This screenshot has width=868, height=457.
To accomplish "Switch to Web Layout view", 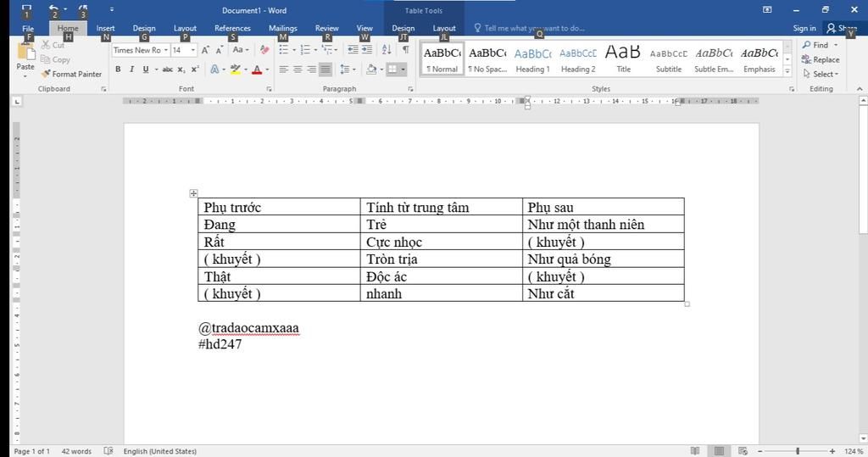I will pos(743,451).
